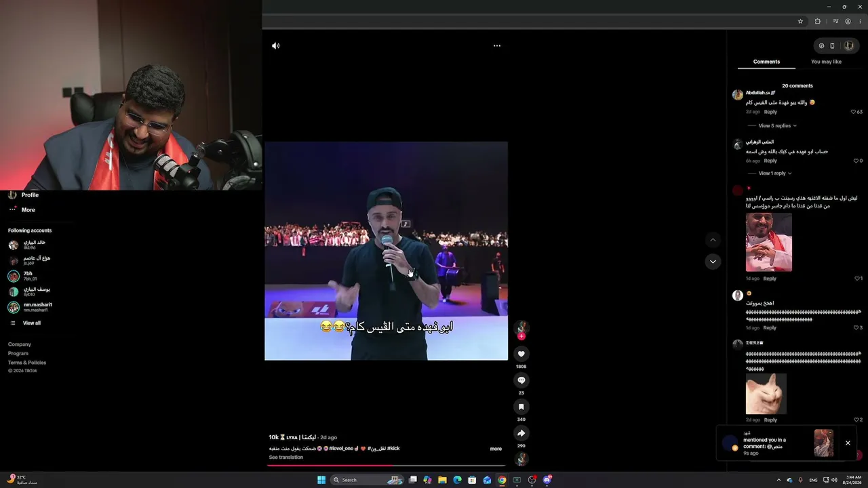This screenshot has width=868, height=488.
Task: Reply to the comment with red-scarf photo
Action: point(770,279)
